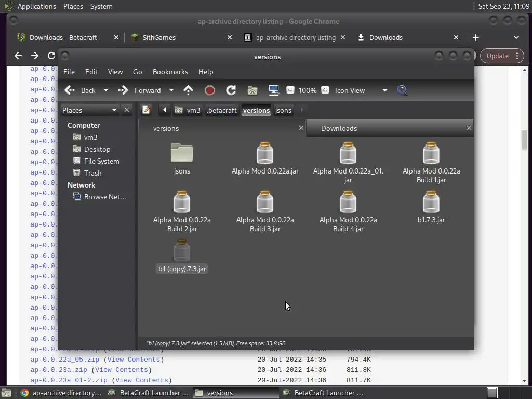Open the Go menu
The width and height of the screenshot is (532, 399).
pos(137,72)
